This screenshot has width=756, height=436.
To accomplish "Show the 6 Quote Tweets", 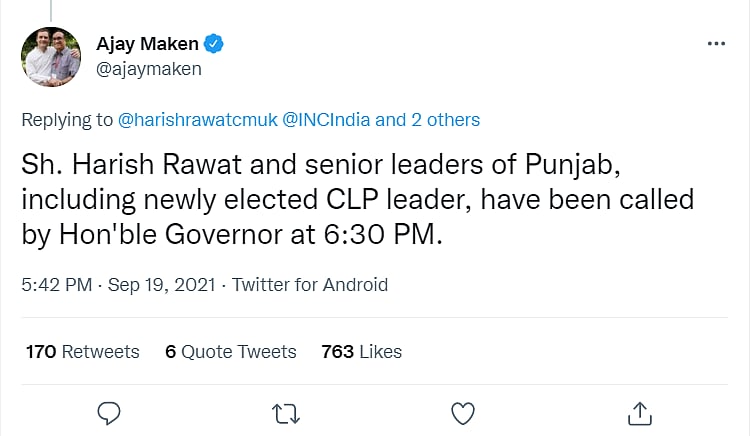I will 231,351.
